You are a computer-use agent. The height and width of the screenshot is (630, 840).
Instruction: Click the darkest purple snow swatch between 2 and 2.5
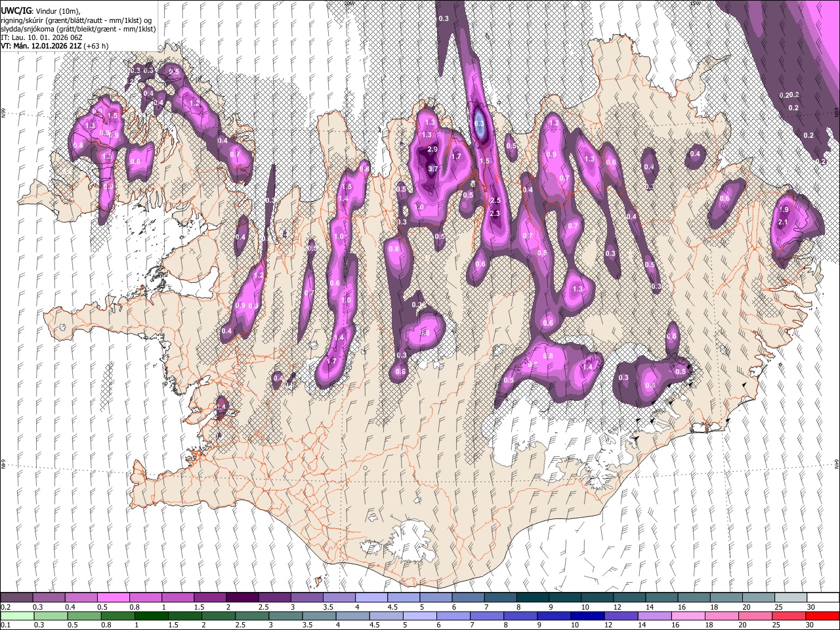tap(242, 597)
